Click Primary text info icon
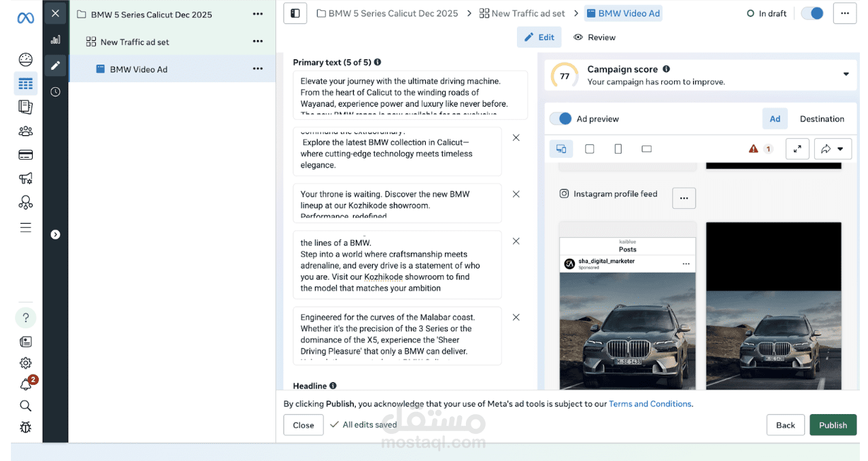This screenshot has width=868, height=461. click(x=378, y=62)
